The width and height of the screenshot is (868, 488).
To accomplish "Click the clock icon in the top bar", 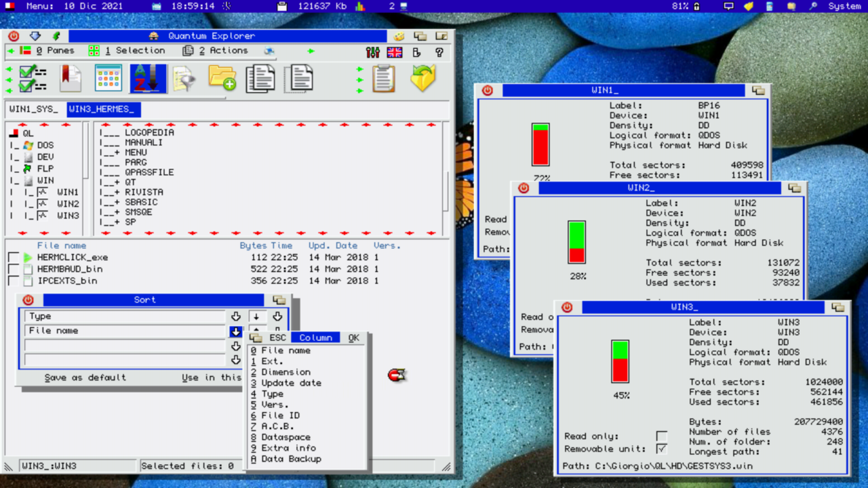I will (226, 6).
